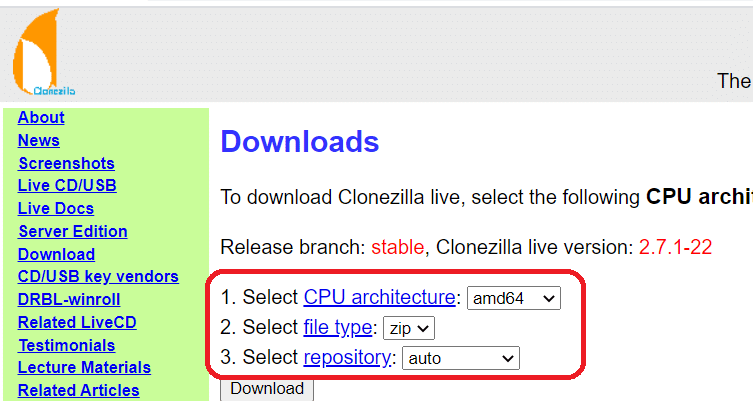The width and height of the screenshot is (753, 401).
Task: View Testimonials page
Action: point(66,345)
